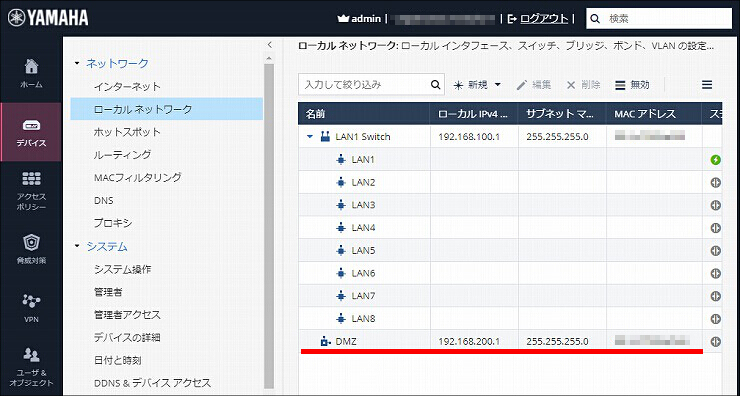Click the status icon in LAN4 row
740x396 pixels.
click(715, 228)
